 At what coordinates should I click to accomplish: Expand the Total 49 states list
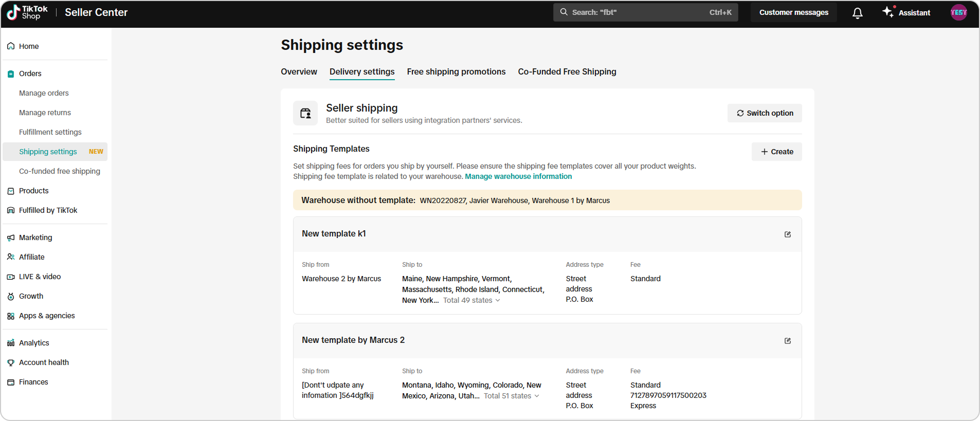pos(471,300)
